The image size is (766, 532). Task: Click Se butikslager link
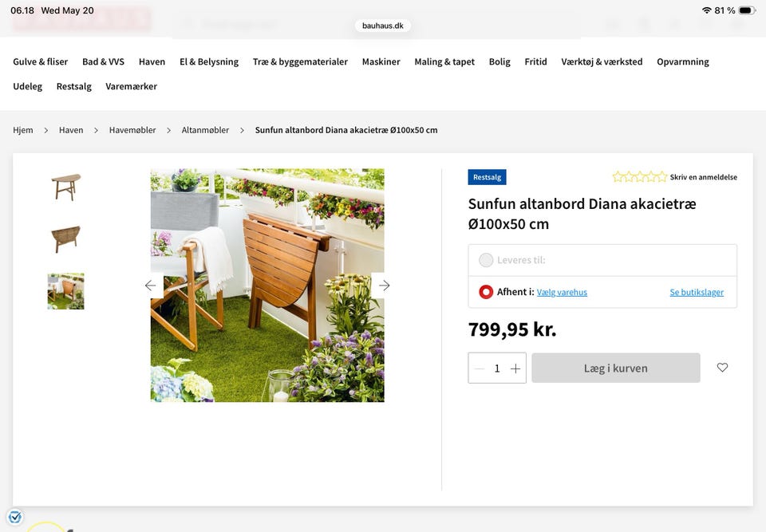(x=697, y=292)
